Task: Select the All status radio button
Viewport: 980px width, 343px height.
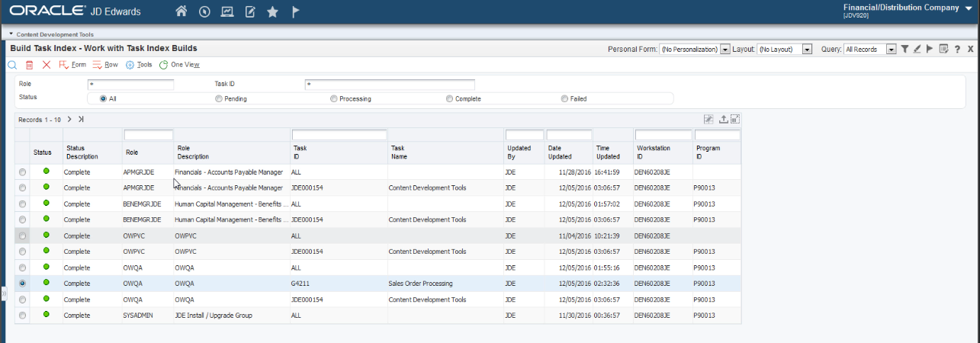Action: click(103, 98)
